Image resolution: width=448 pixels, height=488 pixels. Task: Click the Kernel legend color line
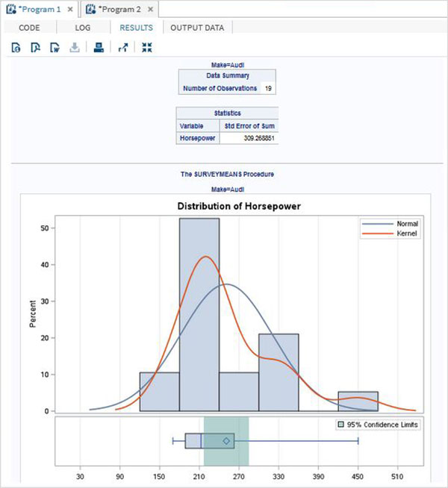pos(378,234)
